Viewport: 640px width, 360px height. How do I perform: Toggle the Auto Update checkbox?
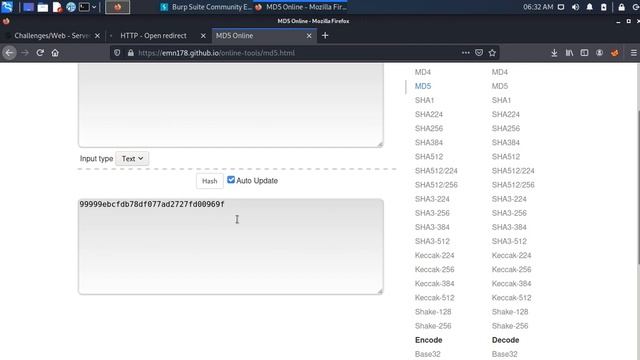coord(231,180)
